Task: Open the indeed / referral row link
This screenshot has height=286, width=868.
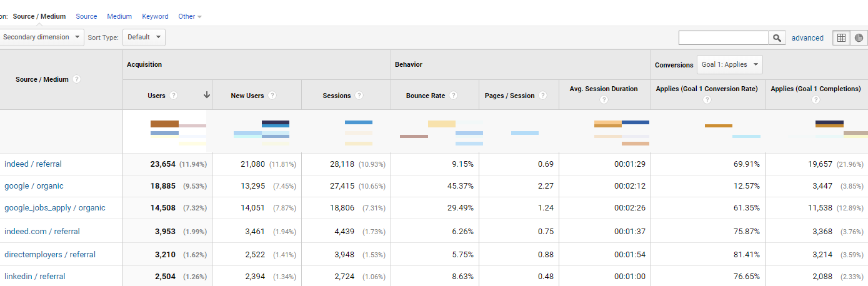Action: (x=33, y=164)
